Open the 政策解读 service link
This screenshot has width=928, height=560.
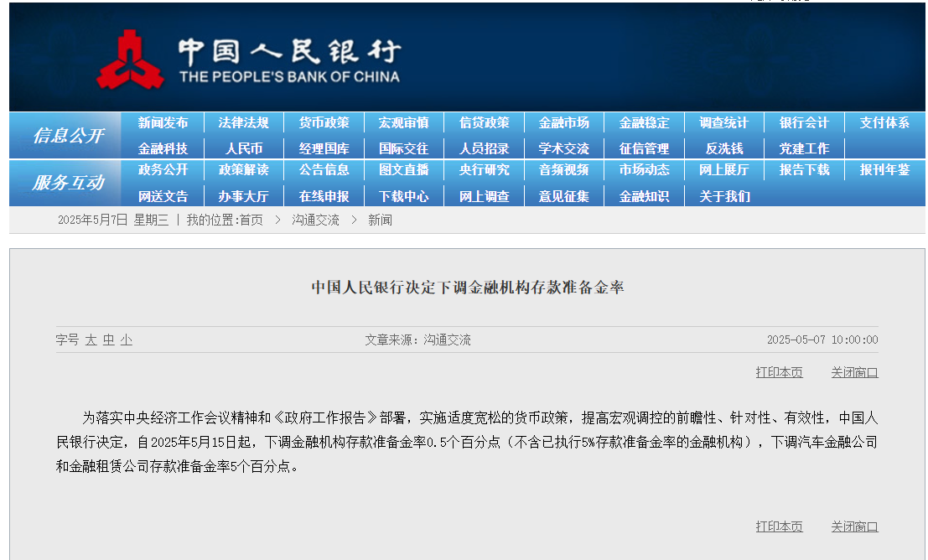coord(243,169)
